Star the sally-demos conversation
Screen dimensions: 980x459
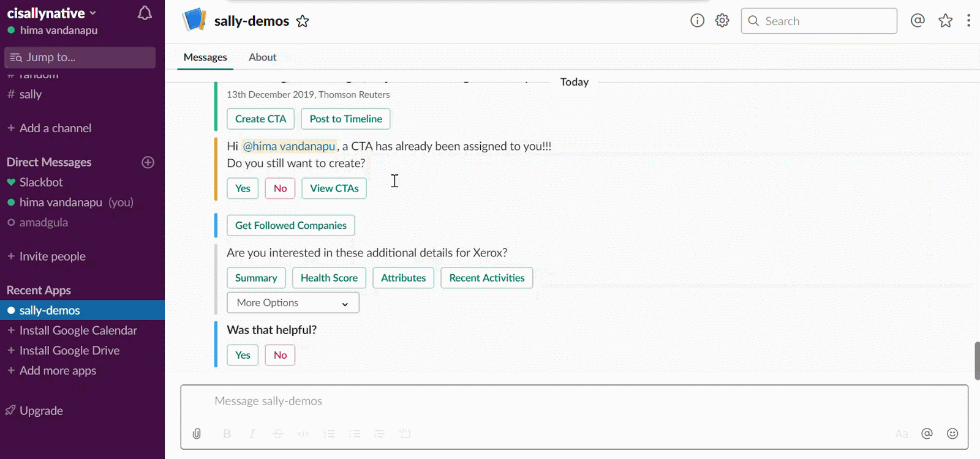[303, 21]
